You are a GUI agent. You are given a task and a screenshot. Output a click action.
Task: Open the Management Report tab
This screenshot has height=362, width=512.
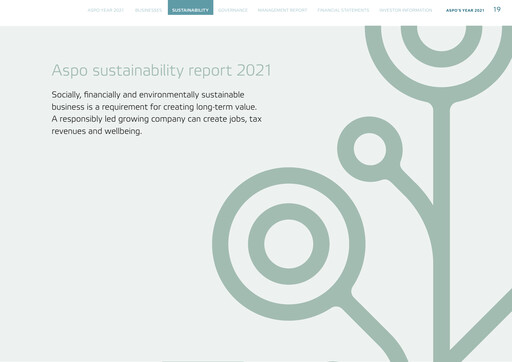pos(282,10)
